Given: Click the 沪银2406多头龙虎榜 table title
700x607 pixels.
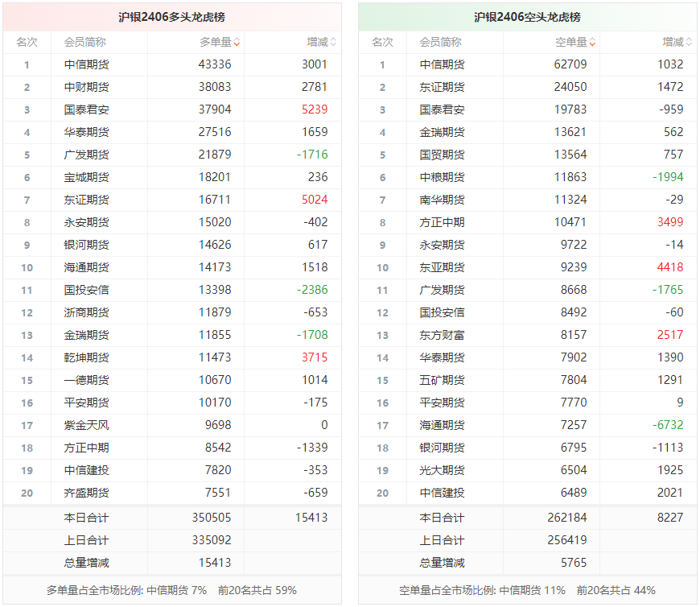Looking at the screenshot, I should [x=172, y=17].
